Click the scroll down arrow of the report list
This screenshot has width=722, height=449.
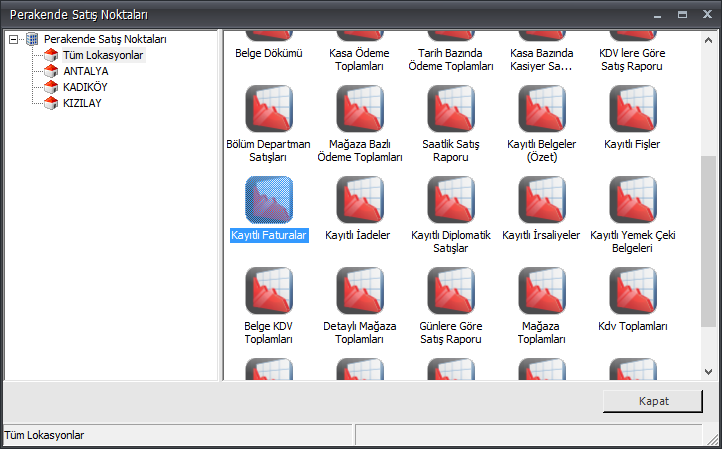(708, 371)
